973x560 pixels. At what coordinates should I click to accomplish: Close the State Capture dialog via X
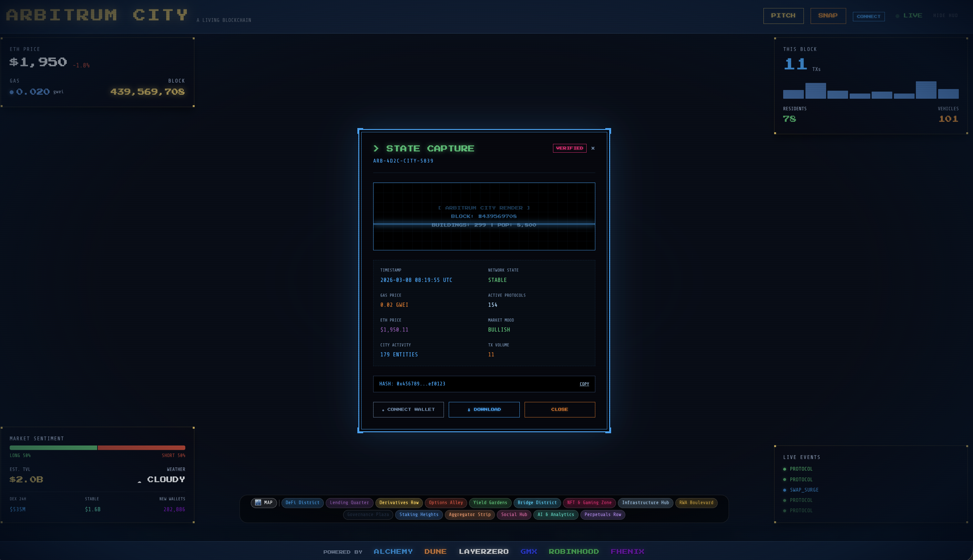pos(593,148)
